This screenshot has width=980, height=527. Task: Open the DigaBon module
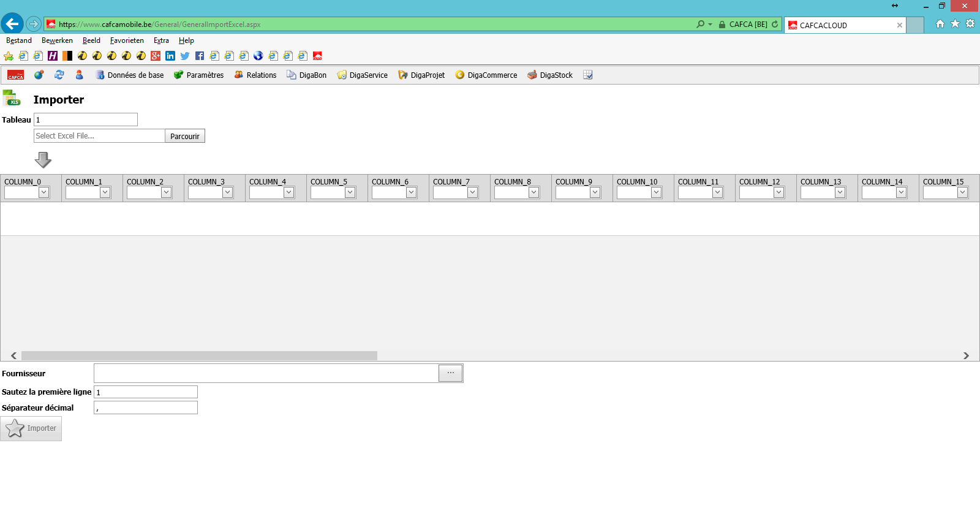coord(306,75)
